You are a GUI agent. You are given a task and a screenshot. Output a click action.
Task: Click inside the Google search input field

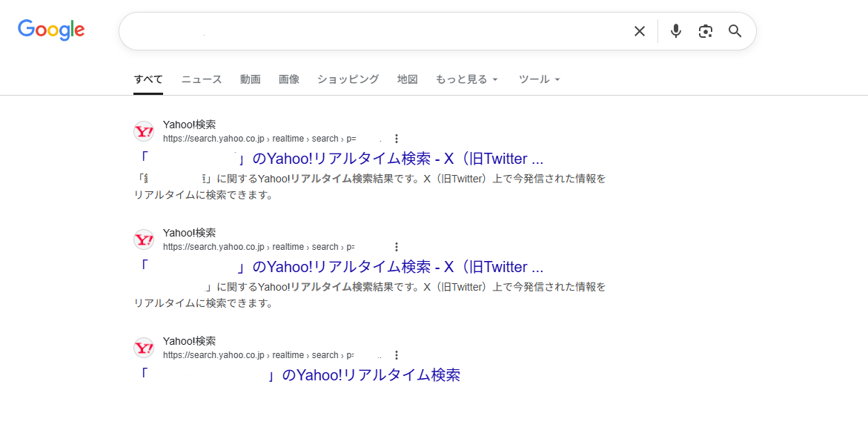pyautogui.click(x=371, y=31)
